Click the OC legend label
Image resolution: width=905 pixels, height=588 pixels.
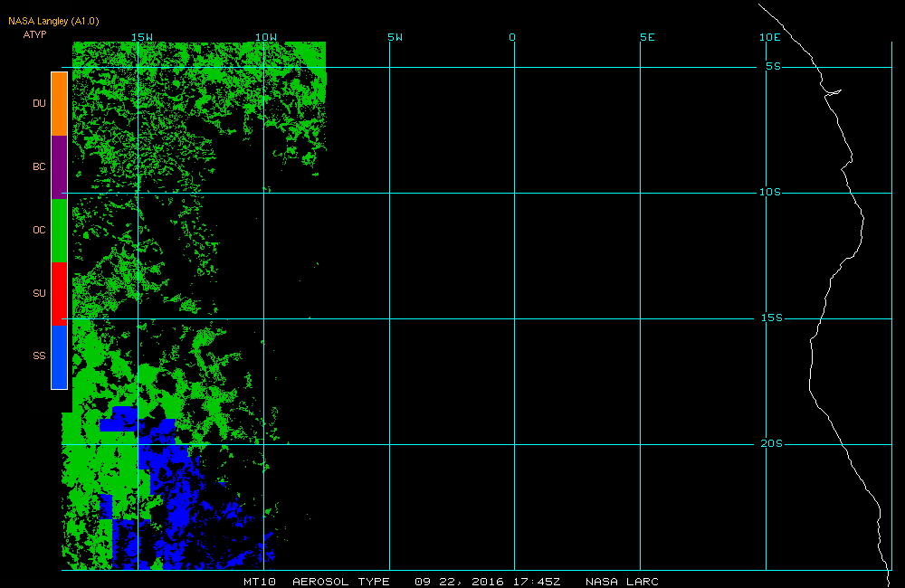coord(39,231)
